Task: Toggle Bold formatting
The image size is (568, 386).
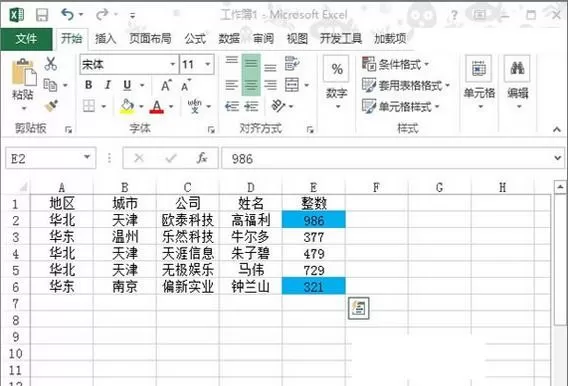Action: coord(88,85)
